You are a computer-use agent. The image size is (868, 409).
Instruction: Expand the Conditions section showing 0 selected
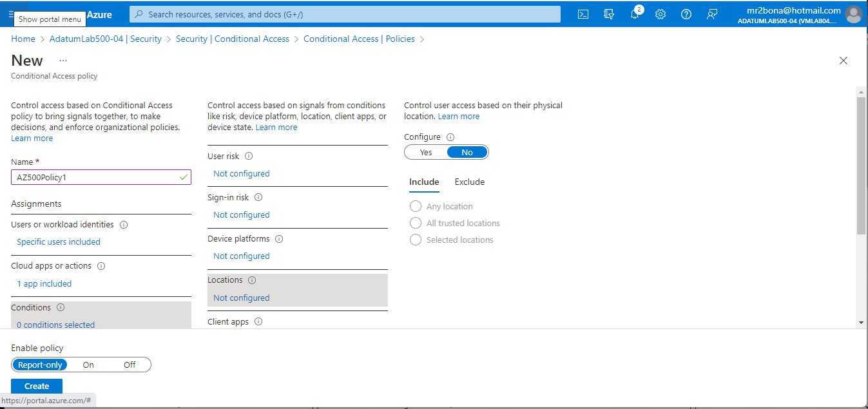(x=55, y=325)
